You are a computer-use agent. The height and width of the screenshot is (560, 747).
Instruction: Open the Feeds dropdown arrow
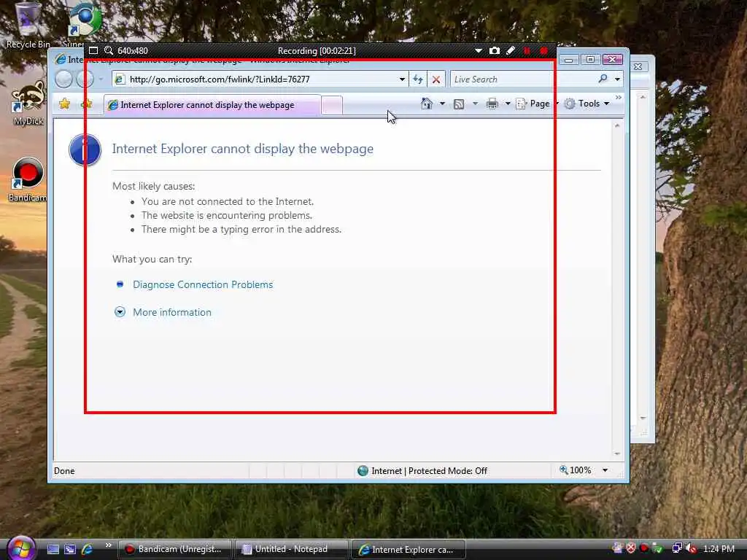point(475,104)
